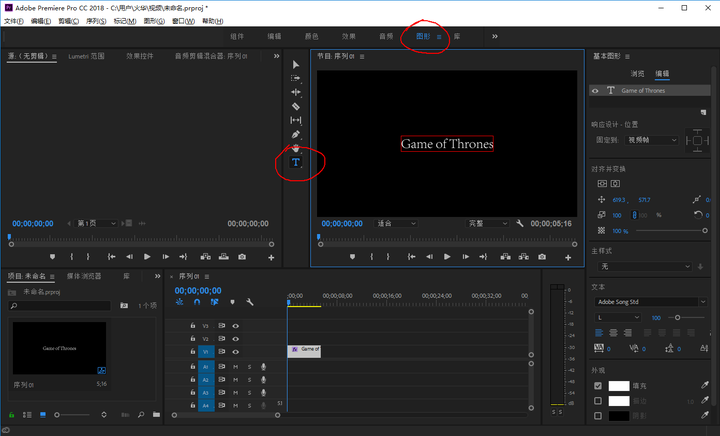Viewport: 720px width, 436px height.
Task: Open the Adobe Song Std font dropdown
Action: (651, 302)
